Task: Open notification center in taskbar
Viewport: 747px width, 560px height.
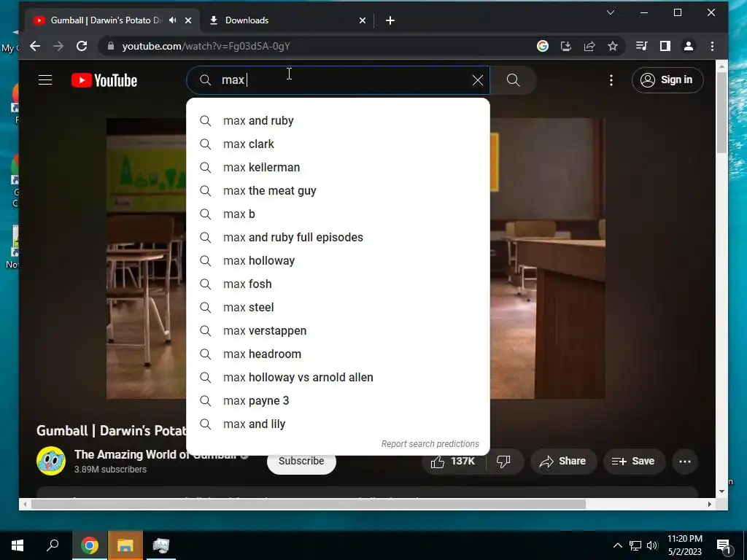Action: pyautogui.click(x=724, y=546)
